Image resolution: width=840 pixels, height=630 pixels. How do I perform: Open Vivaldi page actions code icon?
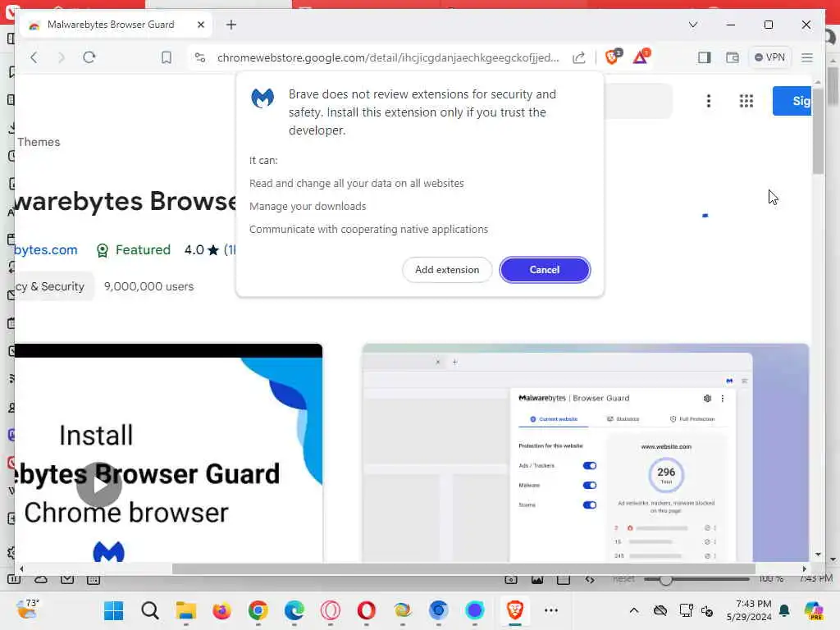(590, 580)
